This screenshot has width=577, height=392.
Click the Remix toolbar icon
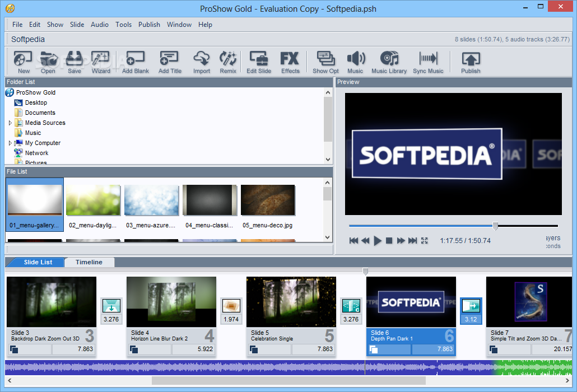(x=228, y=63)
